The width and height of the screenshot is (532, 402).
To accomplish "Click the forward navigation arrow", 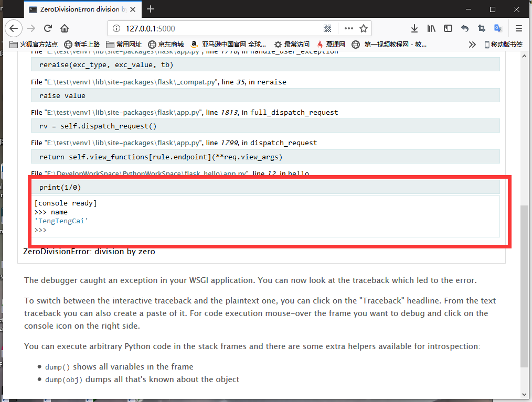I will click(x=31, y=28).
